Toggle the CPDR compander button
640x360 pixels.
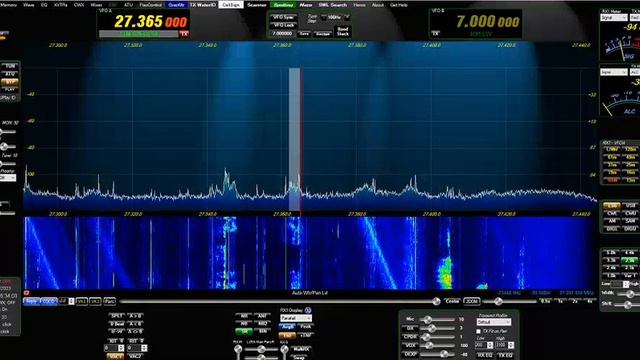pyautogui.click(x=410, y=337)
